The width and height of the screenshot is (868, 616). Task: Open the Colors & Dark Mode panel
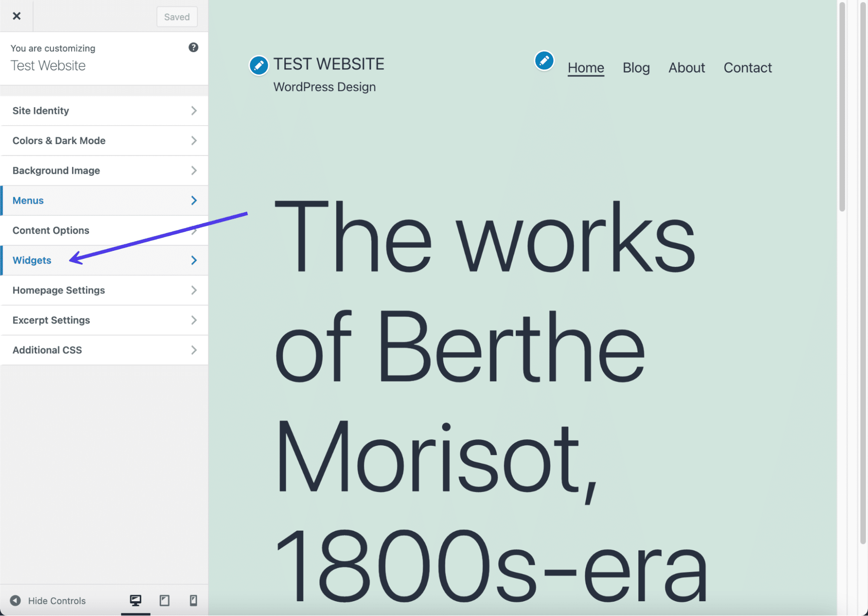(103, 140)
